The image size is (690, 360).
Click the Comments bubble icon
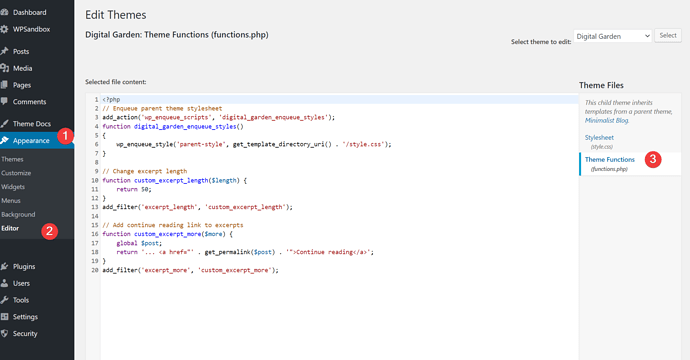point(4,101)
